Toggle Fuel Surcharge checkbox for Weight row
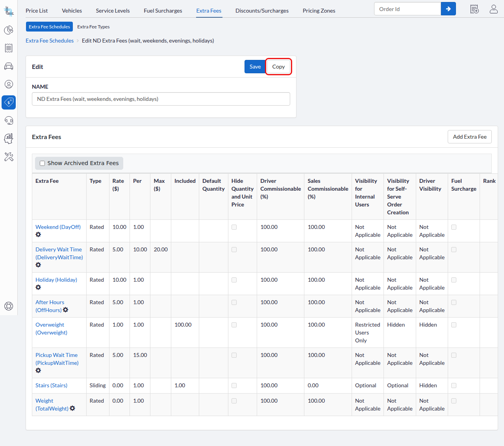 click(x=454, y=401)
